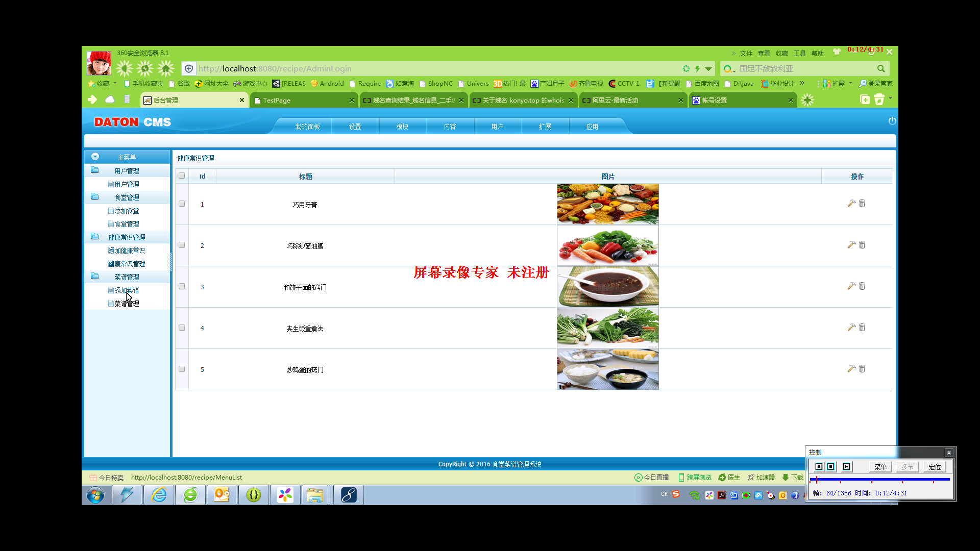Image resolution: width=980 pixels, height=551 pixels.
Task: Click the vegetables thumbnail in row 2
Action: pos(608,245)
